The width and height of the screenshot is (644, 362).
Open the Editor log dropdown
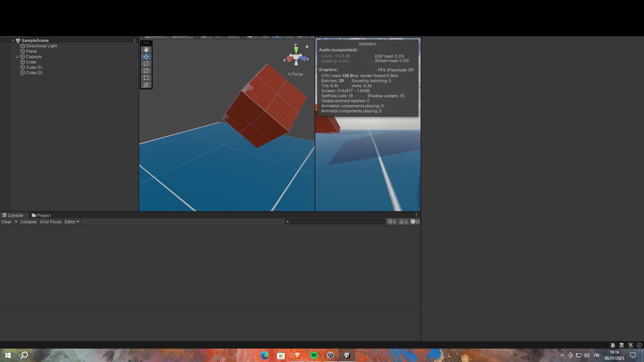71,222
